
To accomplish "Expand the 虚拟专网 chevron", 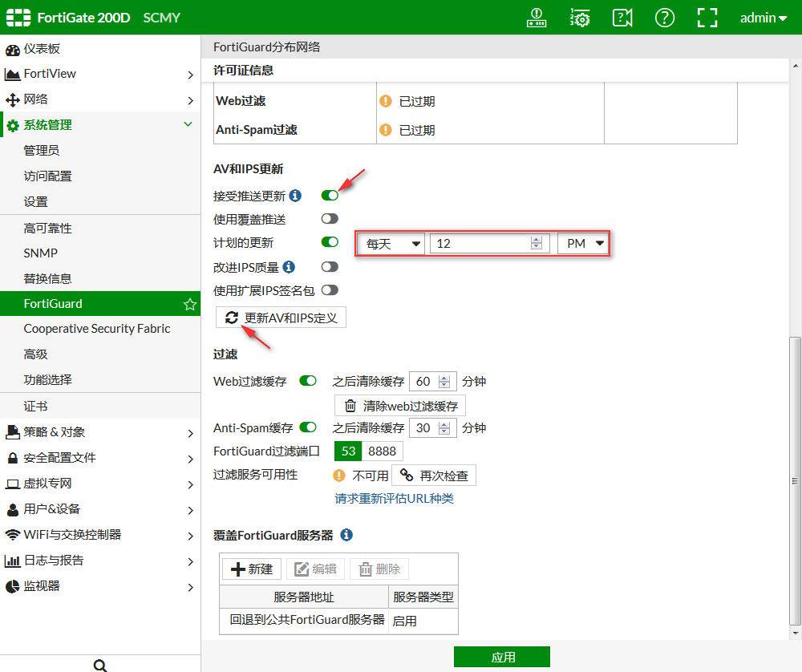I will [190, 485].
